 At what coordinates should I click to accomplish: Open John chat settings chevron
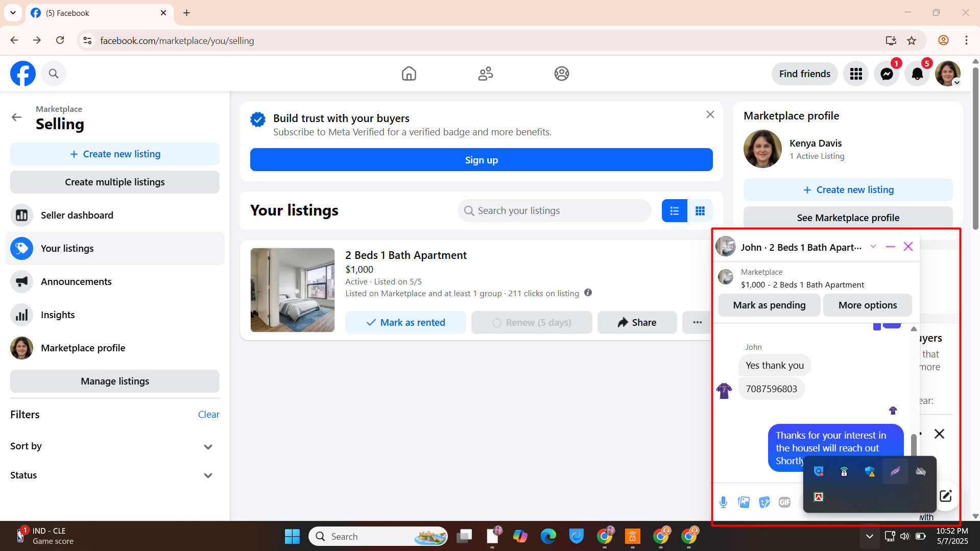coord(873,247)
